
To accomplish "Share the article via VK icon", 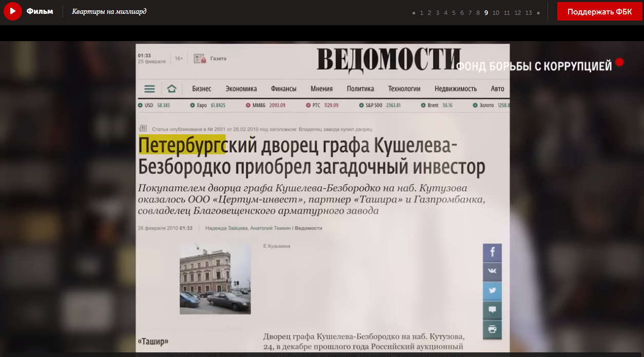I will 492,271.
